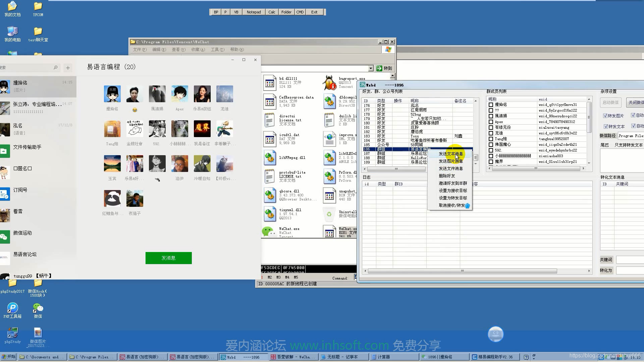Select the bd.dll111 file icon
Screen dimensions: 644x362
[270, 82]
